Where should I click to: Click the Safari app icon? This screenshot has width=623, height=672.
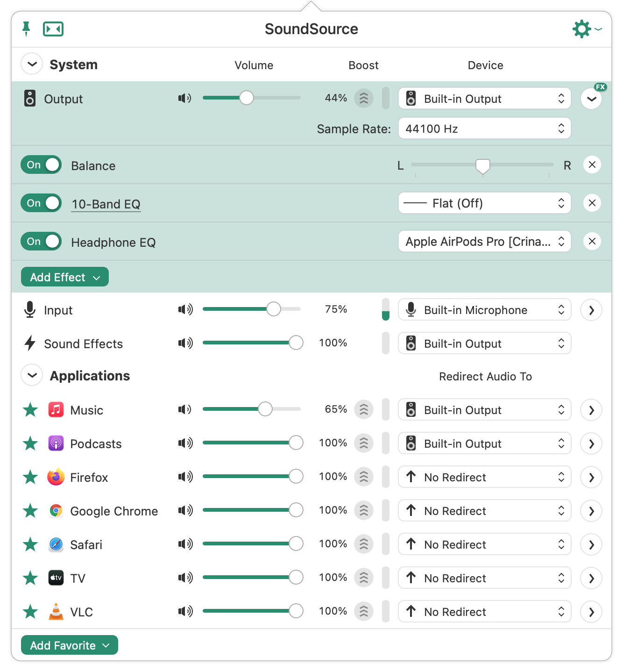[56, 544]
